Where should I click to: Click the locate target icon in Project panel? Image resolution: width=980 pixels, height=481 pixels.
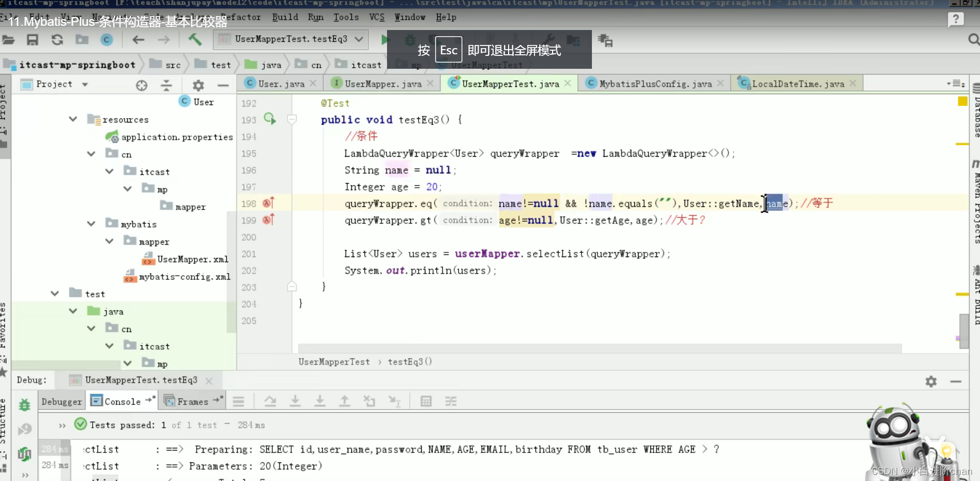point(141,85)
